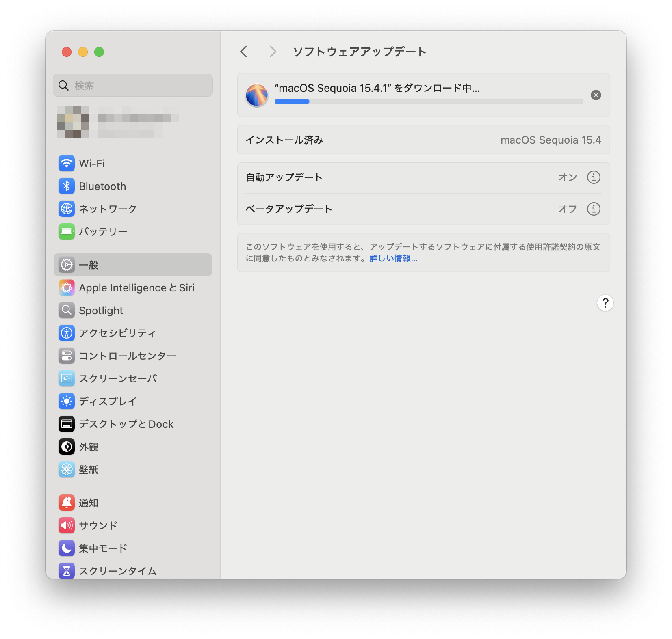The height and width of the screenshot is (639, 672).
Task: Click the 検索 search field
Action: pos(133,85)
